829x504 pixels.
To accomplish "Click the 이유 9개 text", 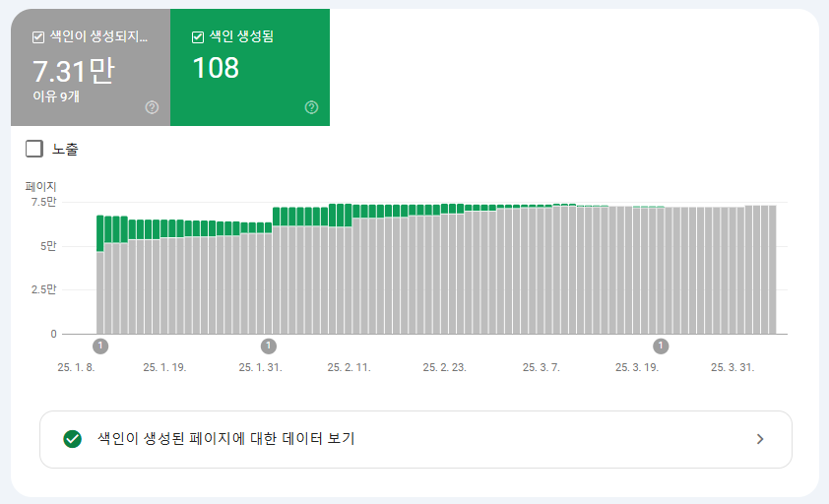I will point(56,96).
